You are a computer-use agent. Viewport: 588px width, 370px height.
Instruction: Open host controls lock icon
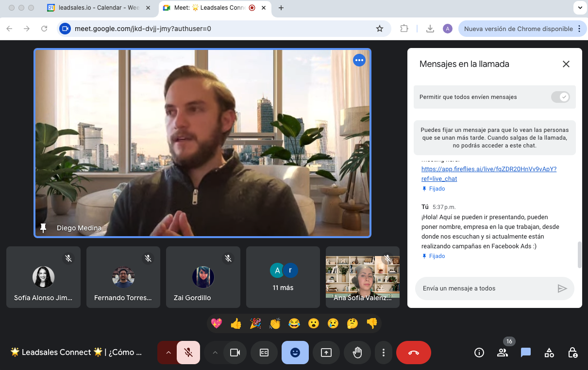point(572,353)
